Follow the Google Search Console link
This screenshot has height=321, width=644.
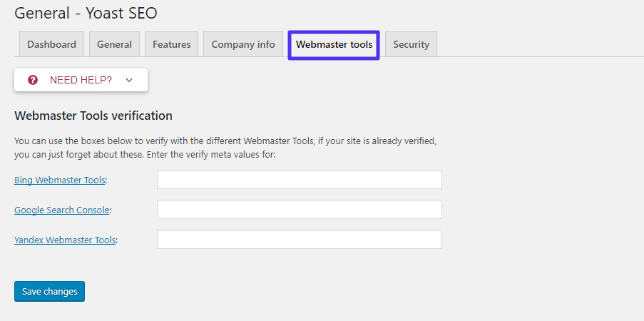[x=62, y=210]
